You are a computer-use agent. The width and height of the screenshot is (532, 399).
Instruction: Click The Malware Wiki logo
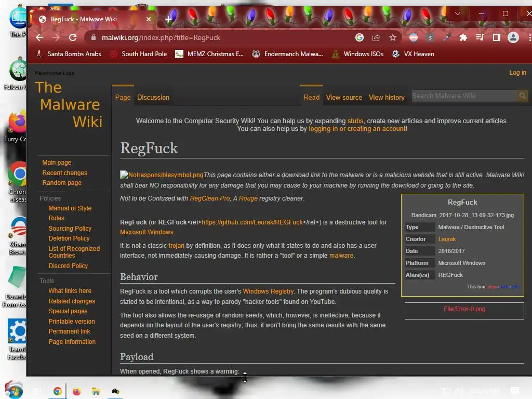69,104
